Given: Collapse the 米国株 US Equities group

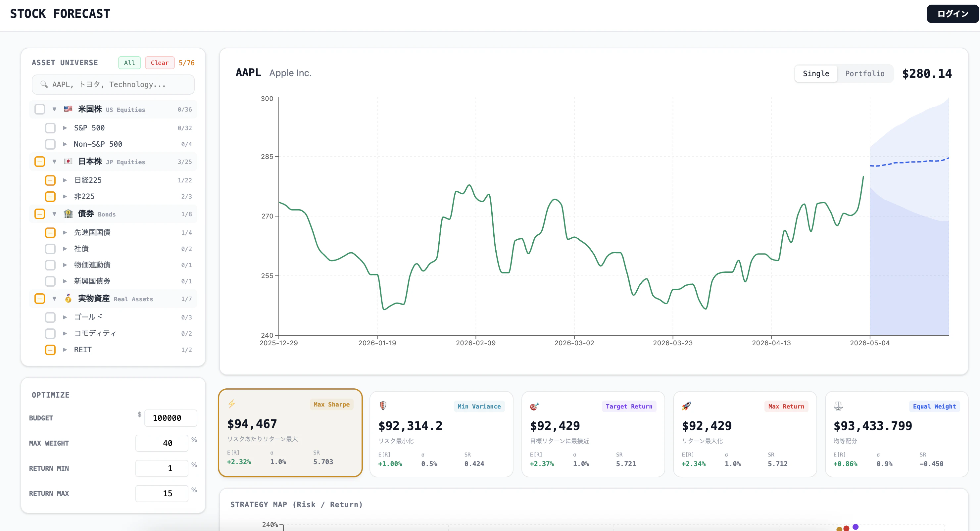Looking at the screenshot, I should pyautogui.click(x=54, y=109).
